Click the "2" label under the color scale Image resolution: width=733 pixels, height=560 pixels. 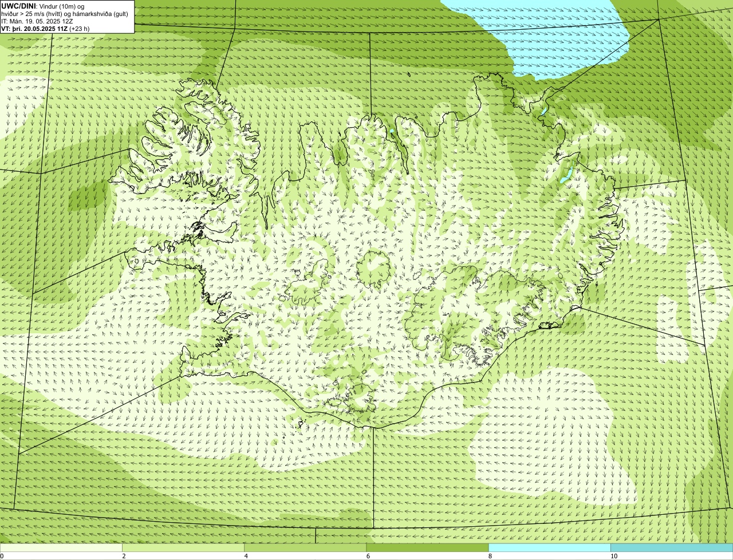click(x=124, y=556)
